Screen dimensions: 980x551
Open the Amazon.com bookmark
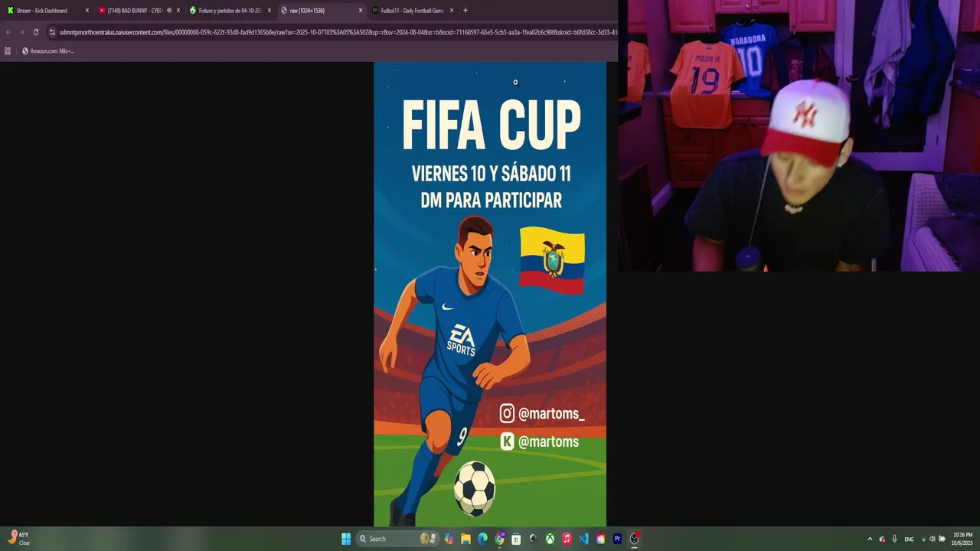(x=47, y=51)
